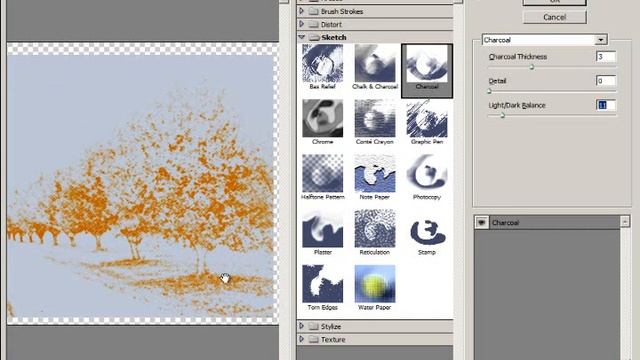This screenshot has height=360, width=640.
Task: Click the Distort folder icon
Action: (x=313, y=24)
